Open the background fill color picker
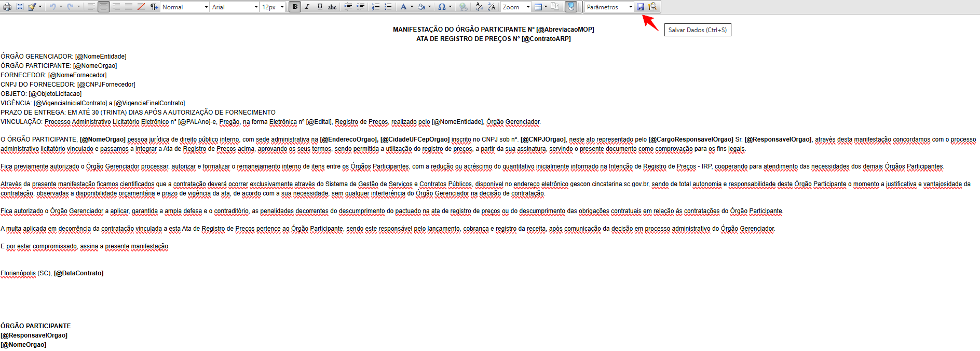This screenshot has width=980, height=351. point(422,7)
